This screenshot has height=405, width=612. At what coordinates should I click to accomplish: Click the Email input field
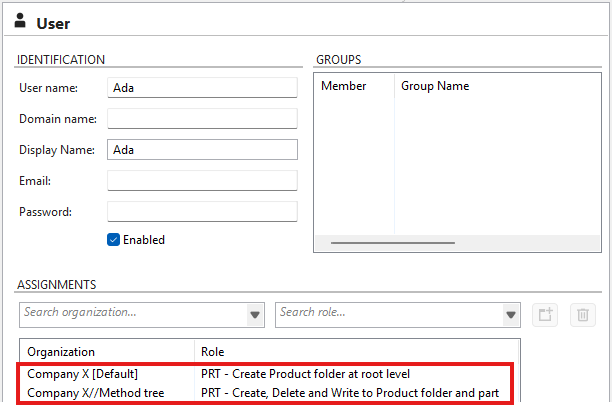[x=202, y=181]
